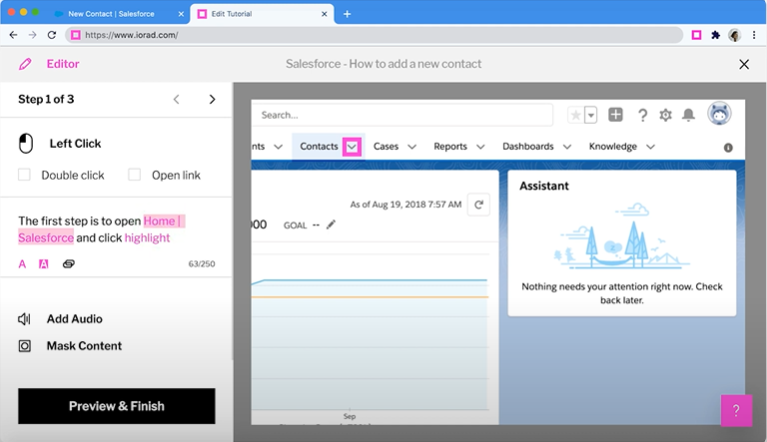
Task: Go to the previous step arrow
Action: click(x=176, y=99)
